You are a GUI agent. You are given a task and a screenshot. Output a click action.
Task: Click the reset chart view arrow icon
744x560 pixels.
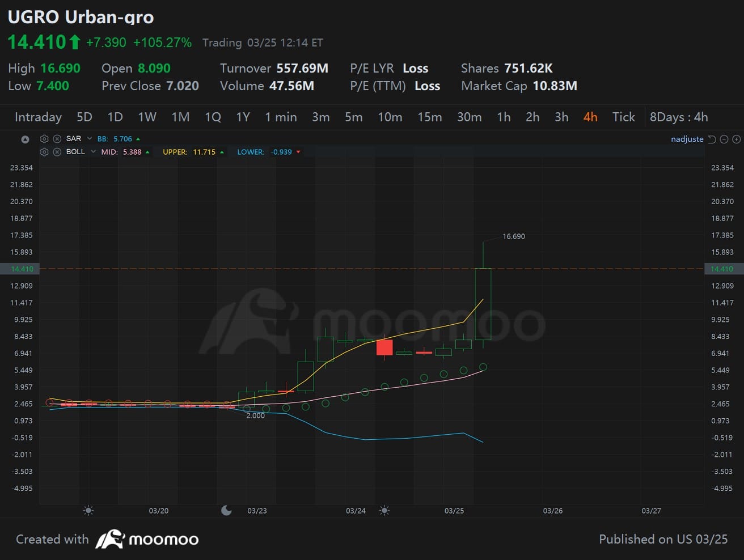tap(712, 139)
